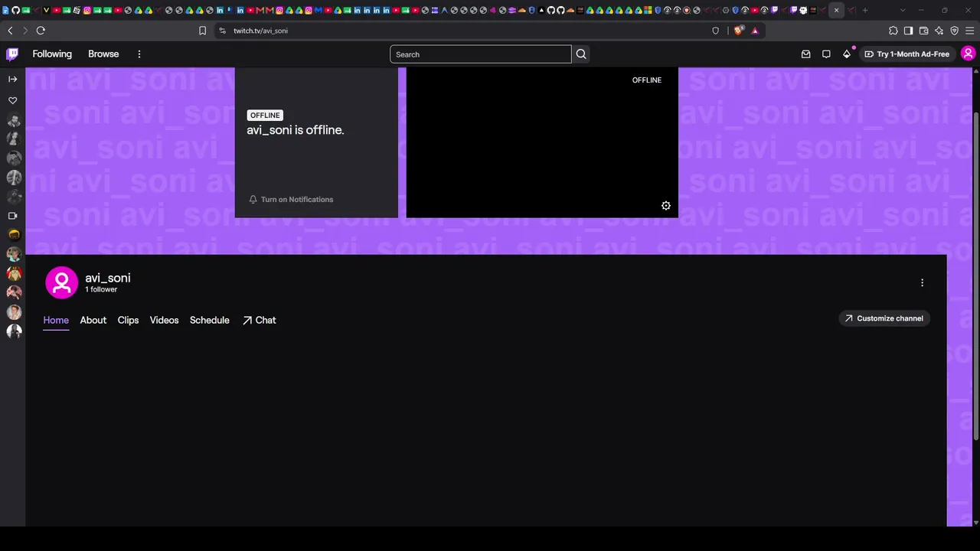980x551 pixels.
Task: Open the pink user account avatar menu
Action: coord(968,54)
